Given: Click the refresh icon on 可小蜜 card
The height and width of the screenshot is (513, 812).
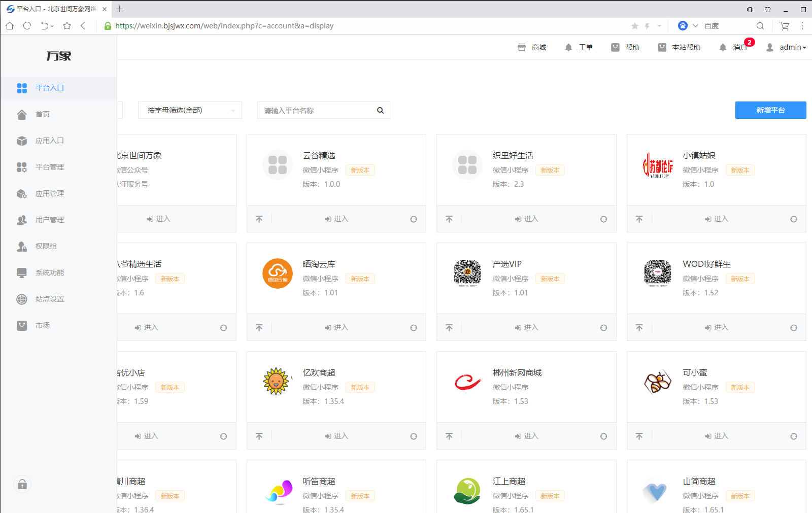Looking at the screenshot, I should pyautogui.click(x=793, y=436).
